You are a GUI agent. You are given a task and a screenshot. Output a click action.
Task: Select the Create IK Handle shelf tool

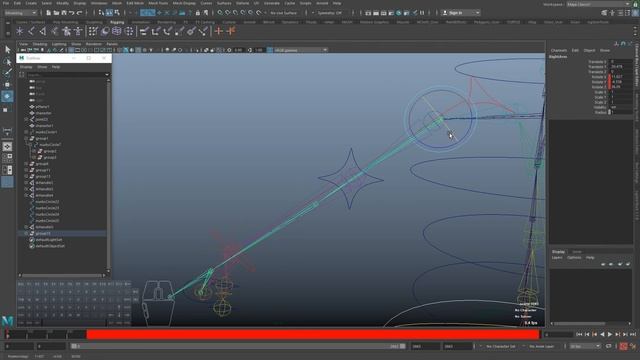42,31
